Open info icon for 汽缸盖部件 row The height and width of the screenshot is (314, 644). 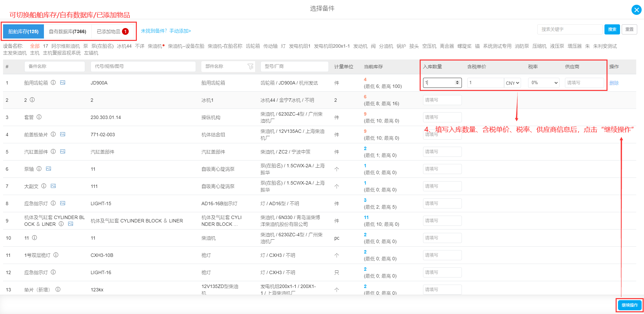pos(53,151)
